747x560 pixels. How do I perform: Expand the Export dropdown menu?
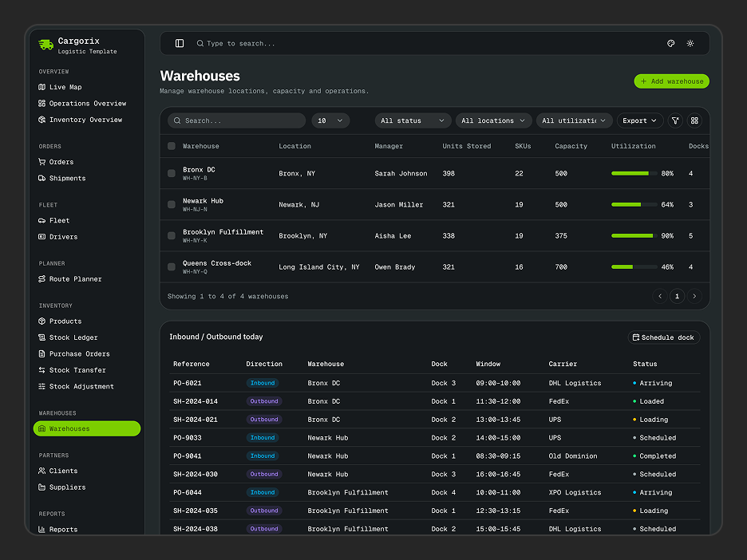640,120
